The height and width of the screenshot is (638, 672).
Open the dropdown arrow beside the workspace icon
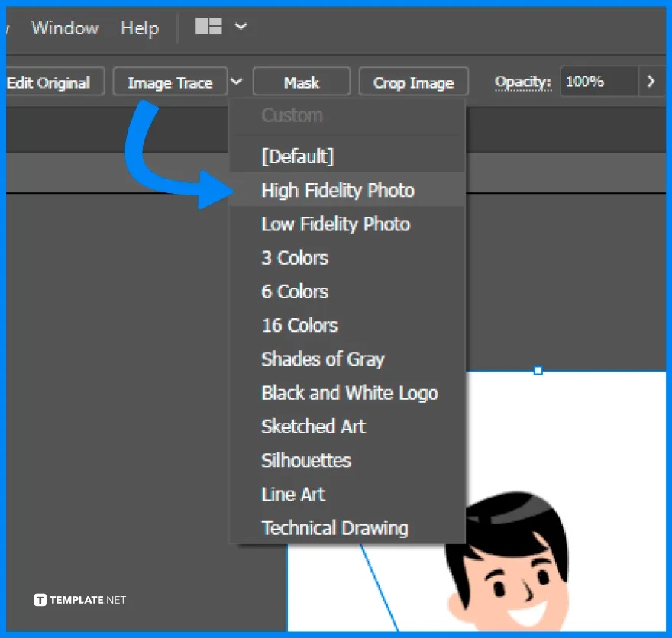click(x=240, y=26)
